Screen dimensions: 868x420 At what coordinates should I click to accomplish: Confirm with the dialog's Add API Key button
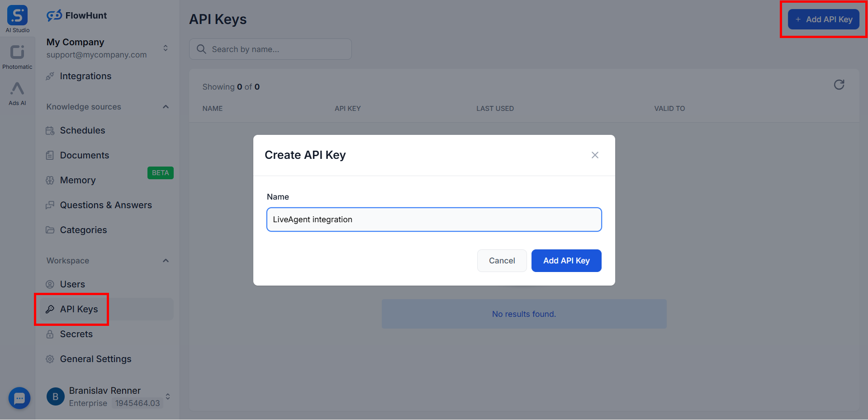click(x=566, y=261)
